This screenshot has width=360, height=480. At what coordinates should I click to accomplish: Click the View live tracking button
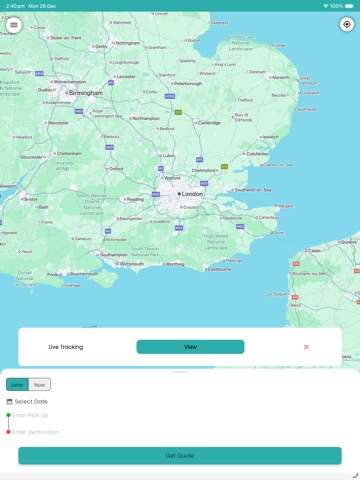[x=190, y=347]
